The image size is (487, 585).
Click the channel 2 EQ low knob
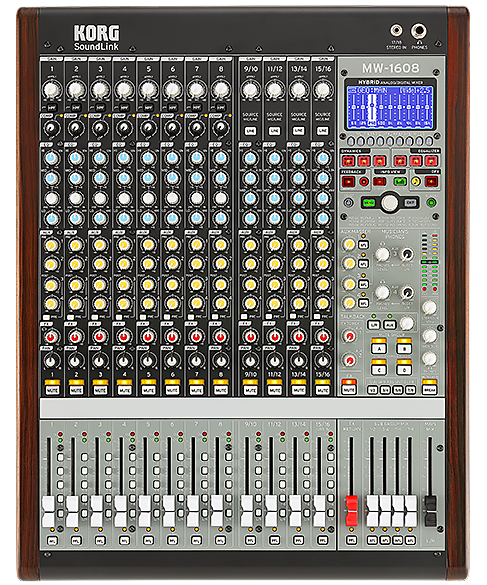[76, 218]
